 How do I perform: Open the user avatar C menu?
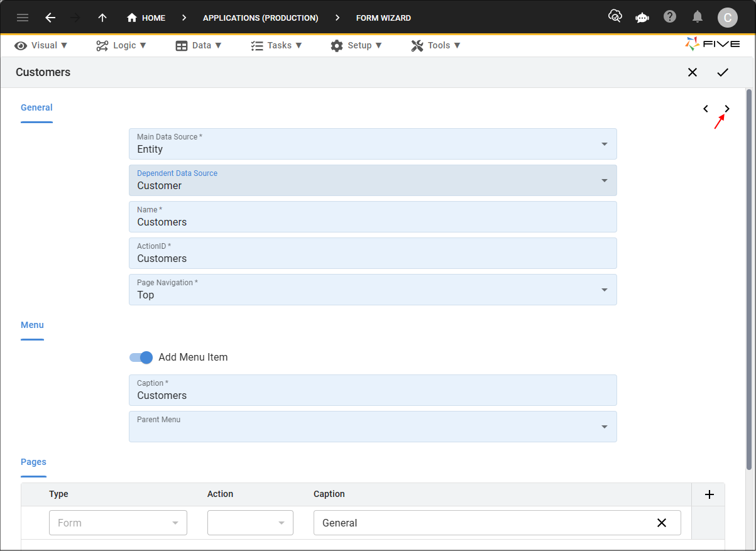[727, 17]
